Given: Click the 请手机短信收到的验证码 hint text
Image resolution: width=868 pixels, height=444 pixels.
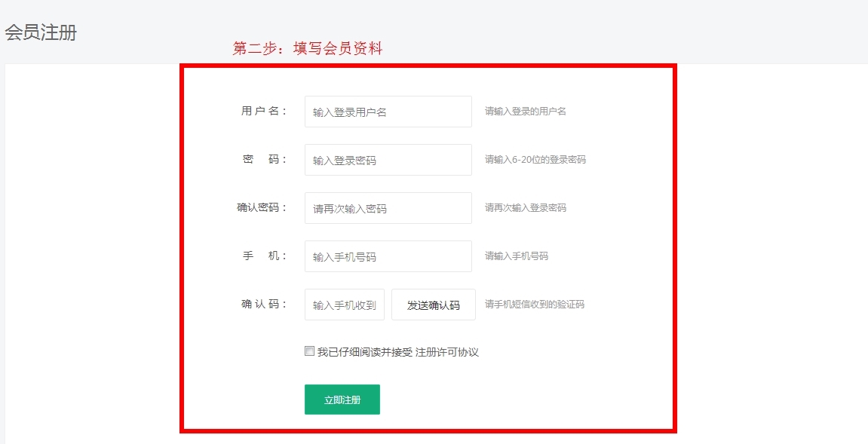Looking at the screenshot, I should tap(535, 305).
